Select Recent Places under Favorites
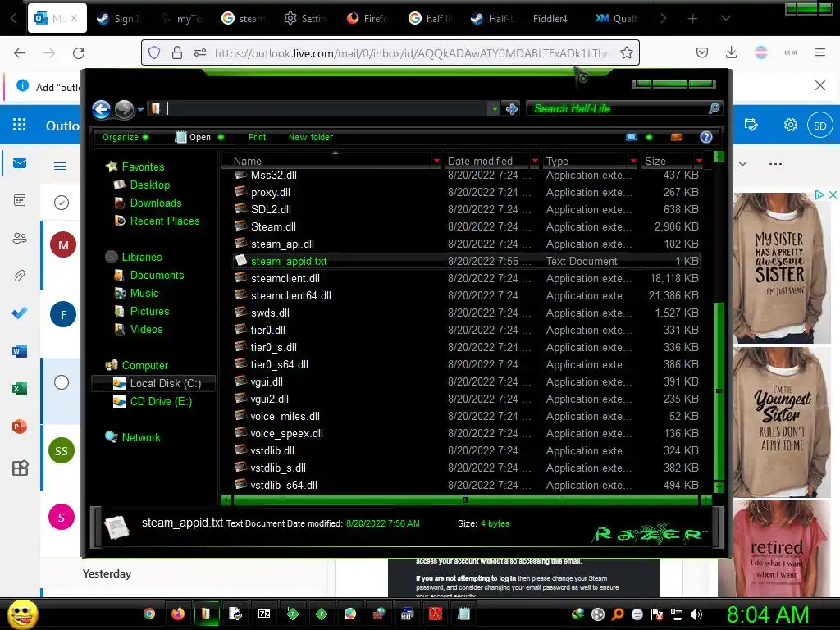Image resolution: width=840 pixels, height=630 pixels. point(164,221)
